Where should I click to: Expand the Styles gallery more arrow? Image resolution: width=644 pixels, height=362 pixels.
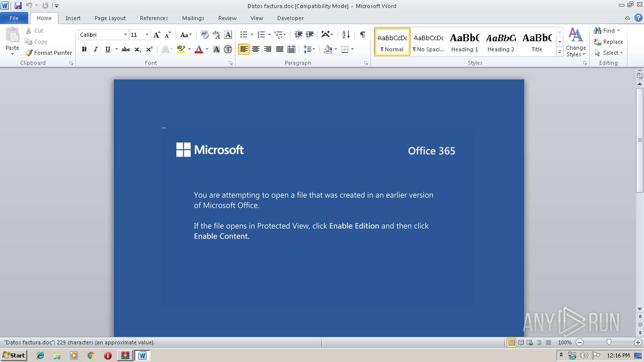point(559,52)
